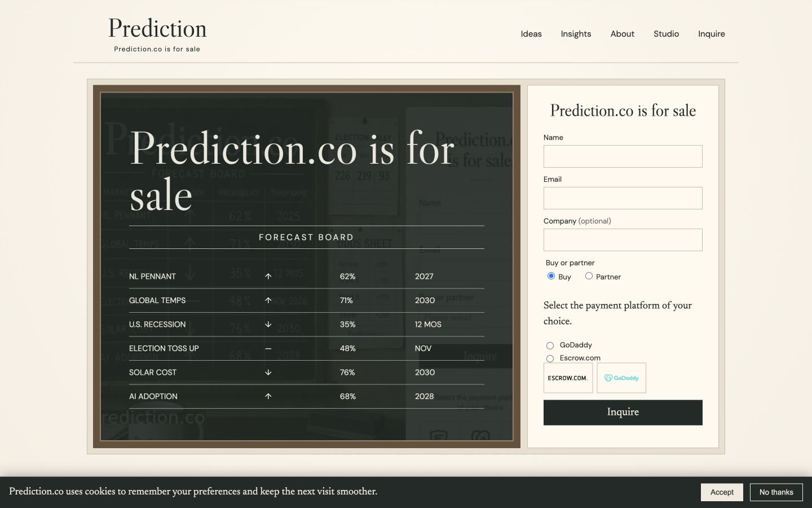Click the 71% probability value
Image resolution: width=812 pixels, height=508 pixels.
pyautogui.click(x=346, y=300)
